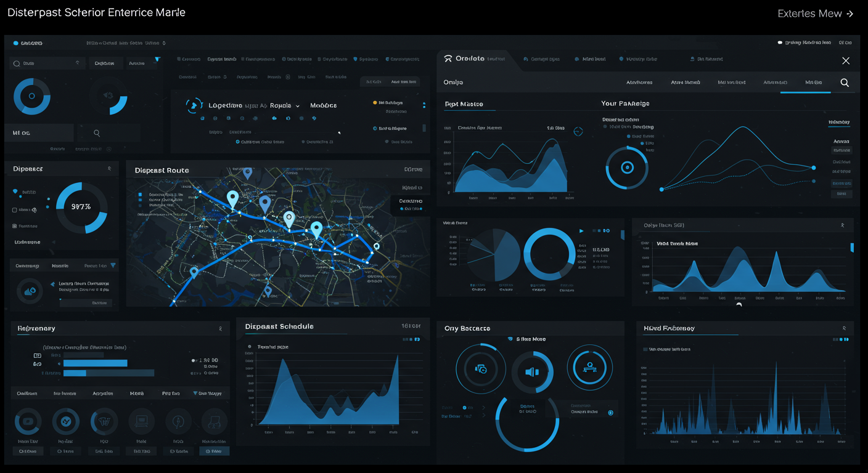Click the long blue progress bar in Refyrenary panel
868x473 pixels.
(95, 363)
